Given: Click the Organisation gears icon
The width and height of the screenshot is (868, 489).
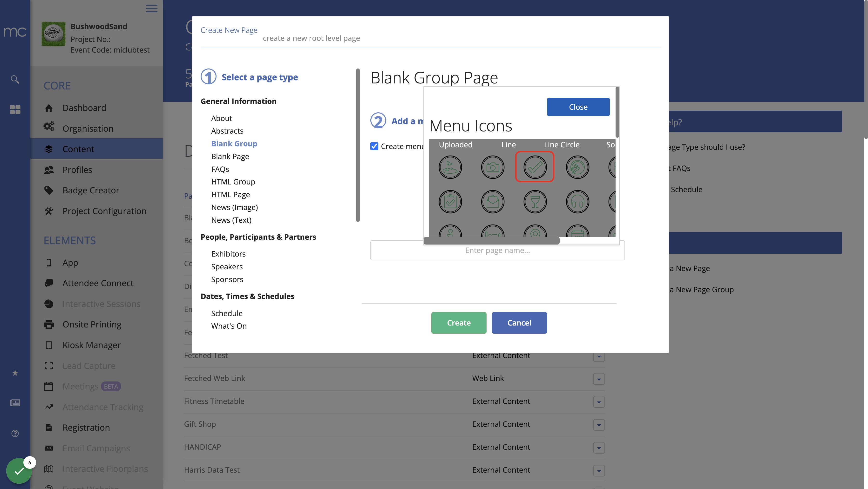Looking at the screenshot, I should 48,126.
